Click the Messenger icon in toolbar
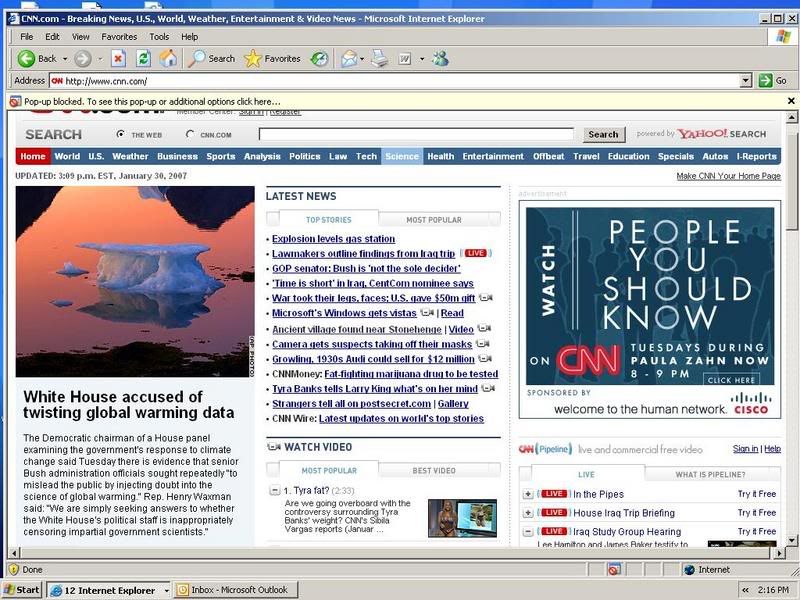This screenshot has height=600, width=800. pyautogui.click(x=440, y=59)
